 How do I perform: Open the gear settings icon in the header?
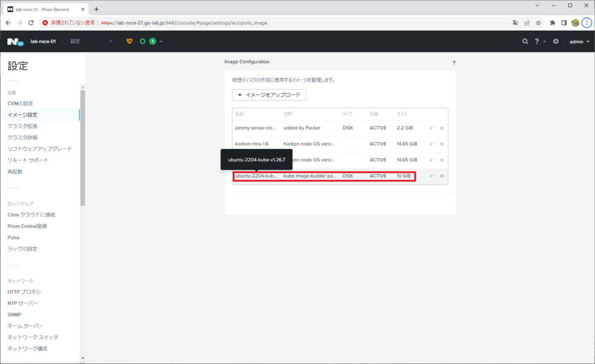coord(556,42)
